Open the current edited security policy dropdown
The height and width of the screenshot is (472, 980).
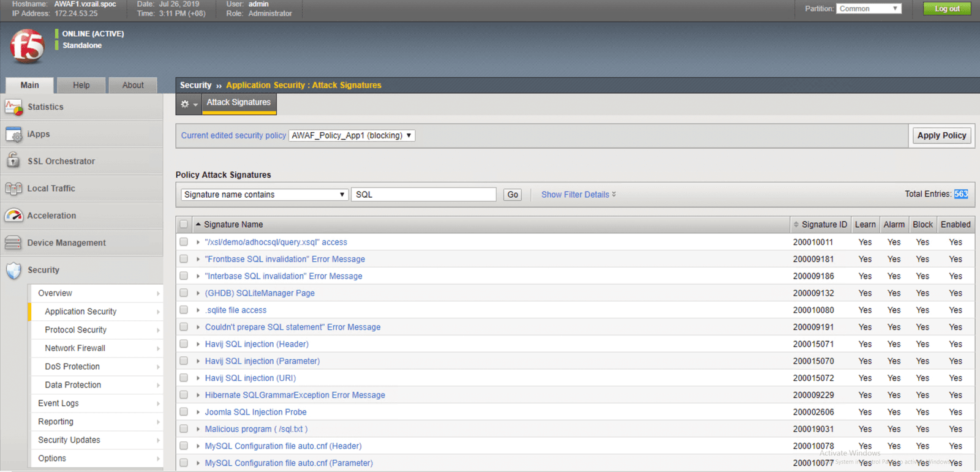point(352,135)
